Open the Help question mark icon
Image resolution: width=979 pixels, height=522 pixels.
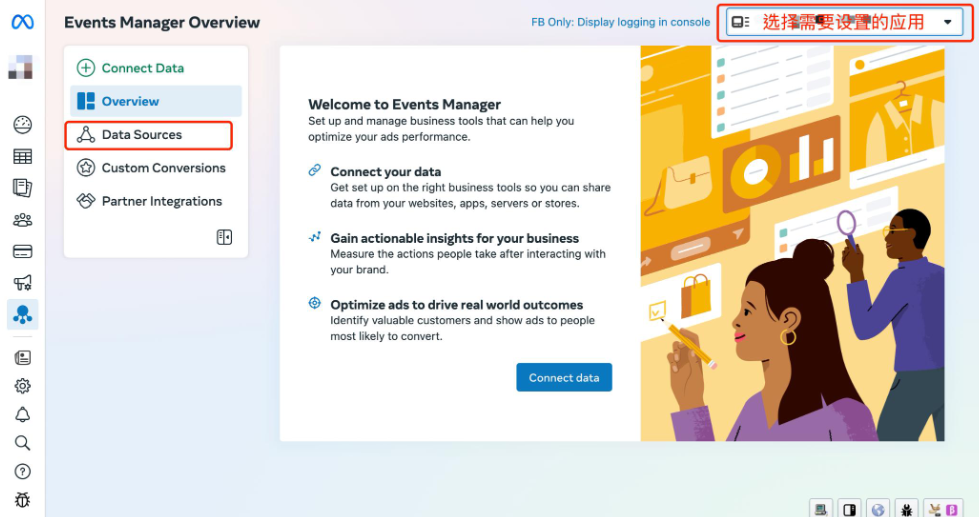coord(22,471)
